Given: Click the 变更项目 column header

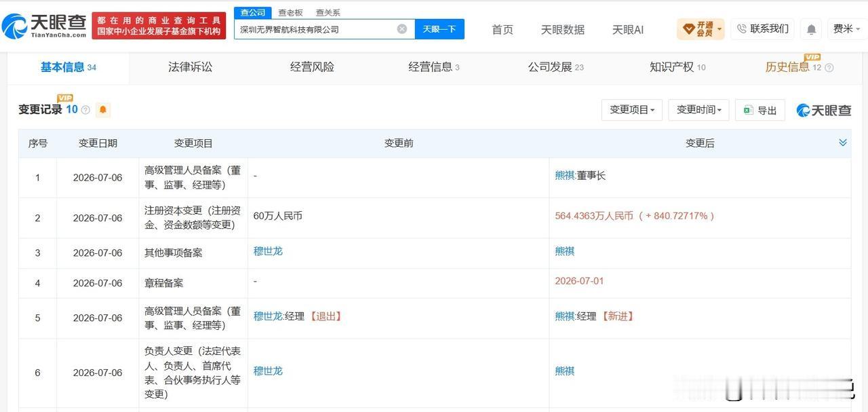Looking at the screenshot, I should point(193,143).
